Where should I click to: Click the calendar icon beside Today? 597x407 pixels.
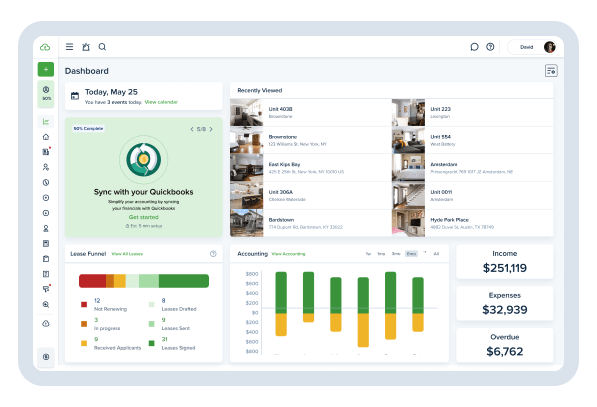[75, 96]
